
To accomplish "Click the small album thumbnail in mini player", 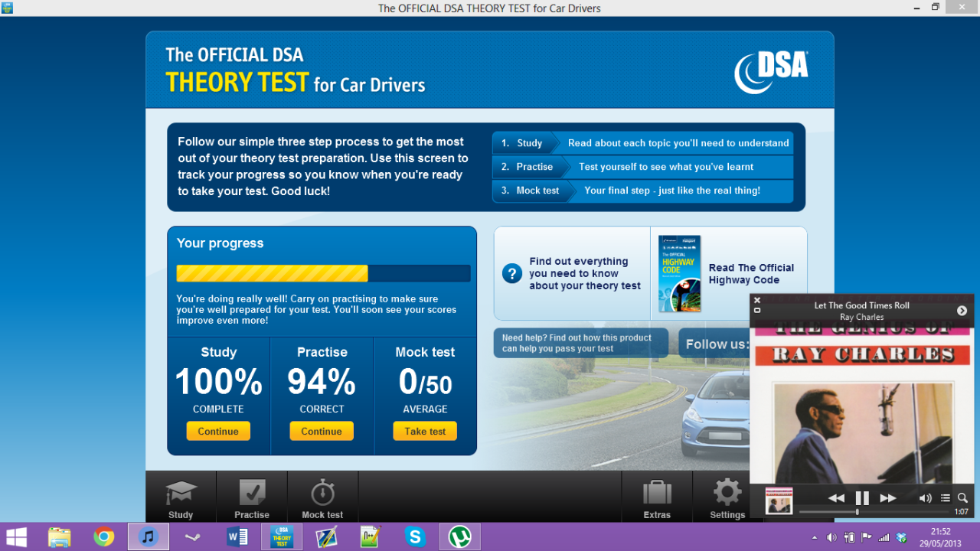I will (779, 500).
